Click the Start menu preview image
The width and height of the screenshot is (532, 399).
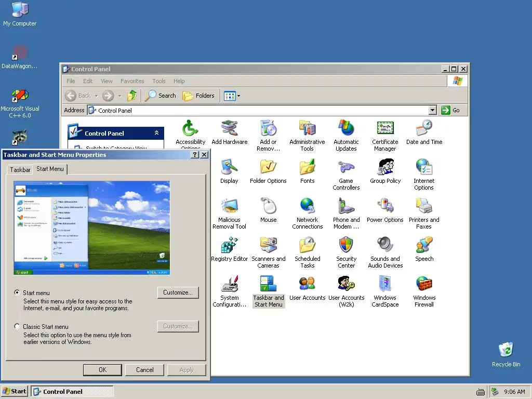click(x=92, y=228)
